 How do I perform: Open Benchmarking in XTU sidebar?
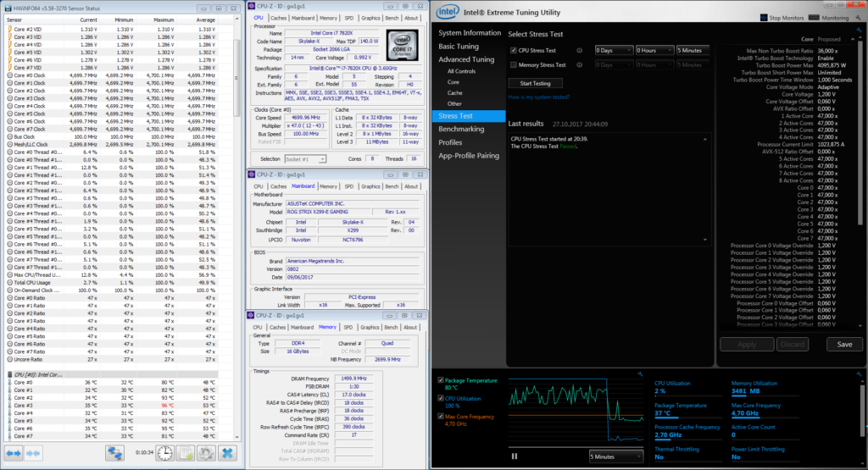click(461, 129)
